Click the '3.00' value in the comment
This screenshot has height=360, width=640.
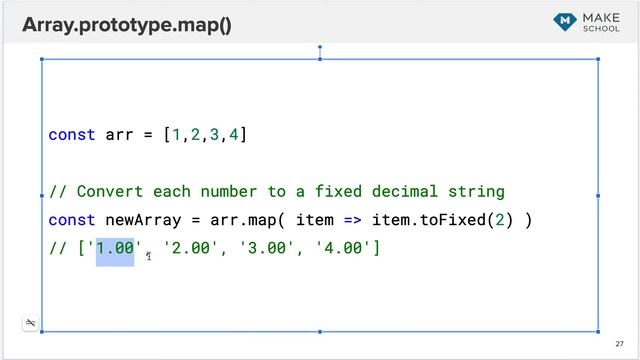coord(267,248)
